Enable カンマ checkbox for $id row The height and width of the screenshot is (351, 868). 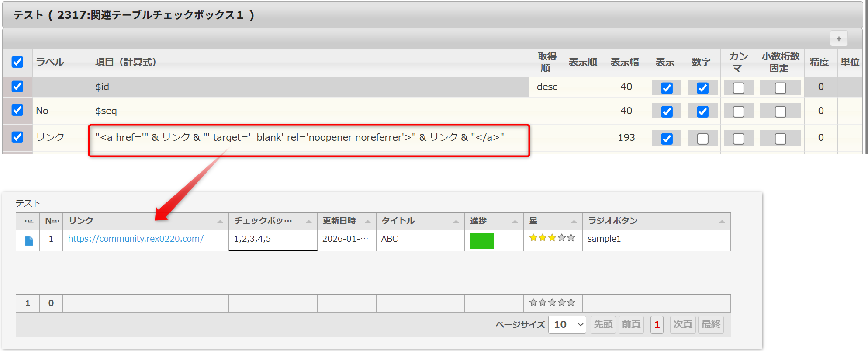[x=738, y=88]
